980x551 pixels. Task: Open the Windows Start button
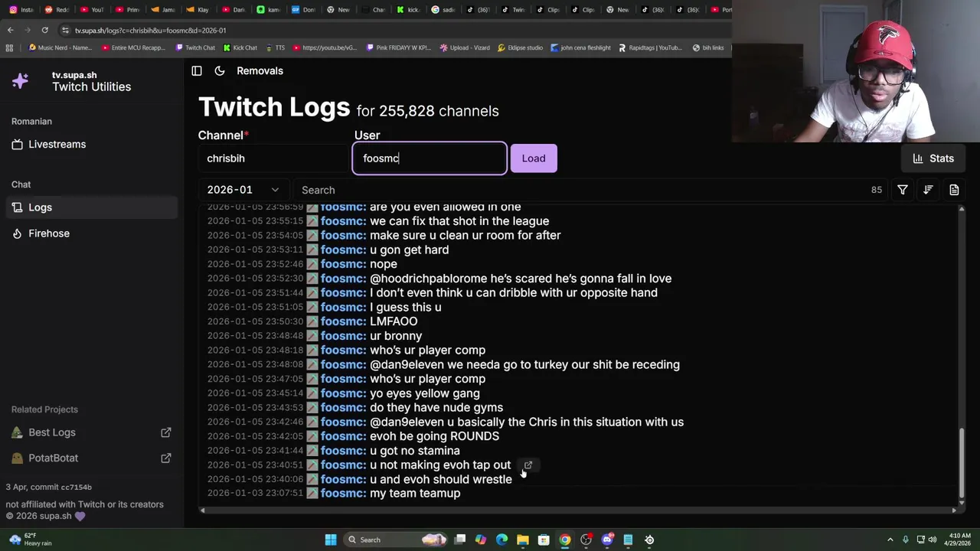331,540
